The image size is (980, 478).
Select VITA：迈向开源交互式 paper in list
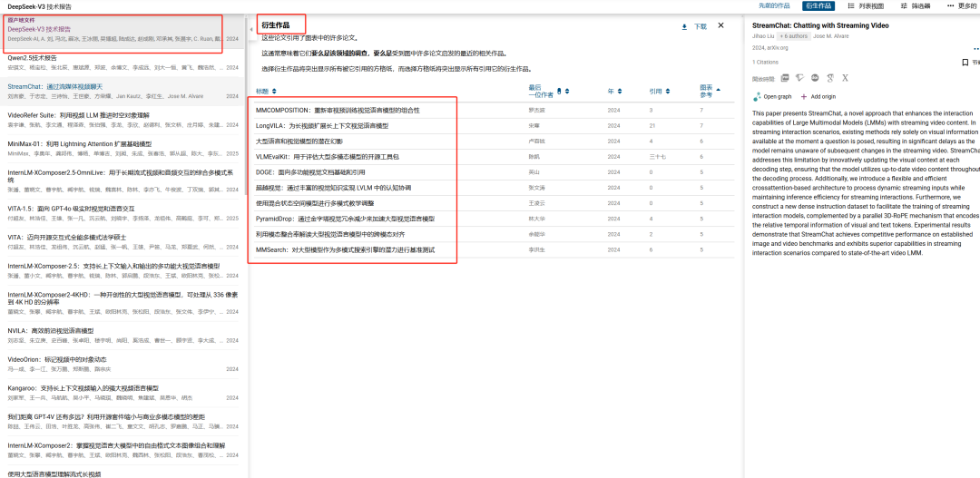(122, 242)
